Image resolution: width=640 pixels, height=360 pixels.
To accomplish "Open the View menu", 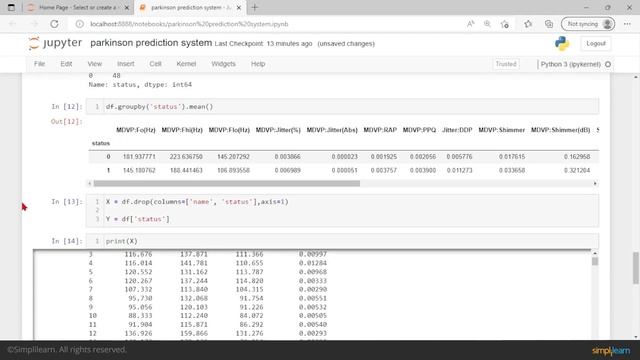I will click(94, 64).
